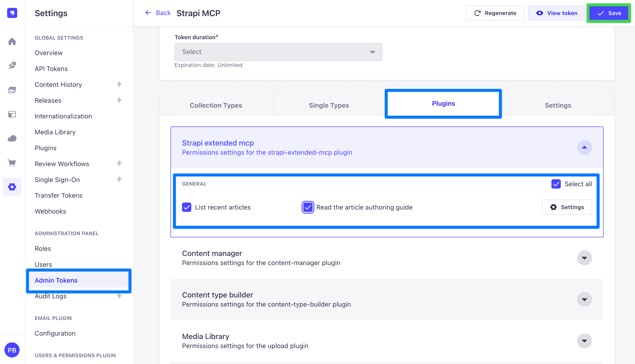Open the Marketplace cart icon
635x364 pixels.
pyautogui.click(x=12, y=163)
